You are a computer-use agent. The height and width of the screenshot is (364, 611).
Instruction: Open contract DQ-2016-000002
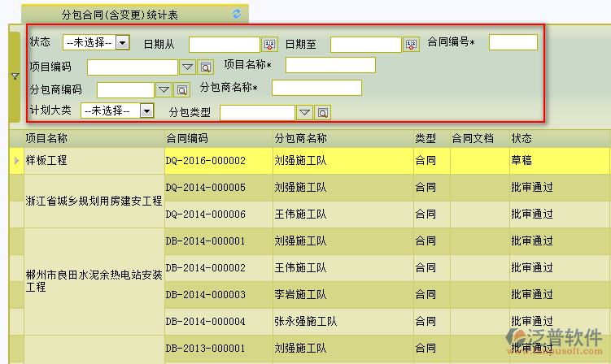(205, 161)
